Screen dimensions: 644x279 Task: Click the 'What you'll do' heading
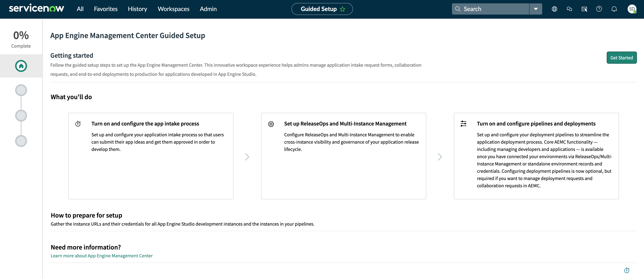pos(71,97)
